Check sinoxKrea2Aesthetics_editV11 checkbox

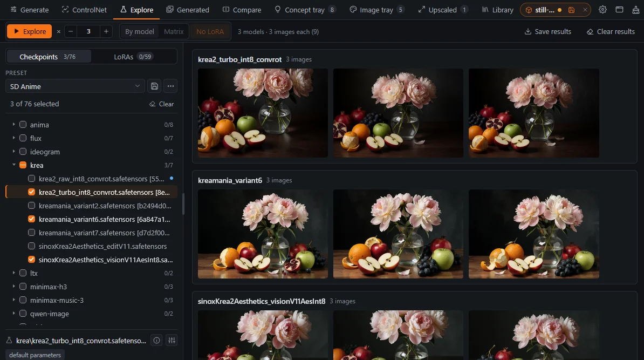(x=32, y=246)
